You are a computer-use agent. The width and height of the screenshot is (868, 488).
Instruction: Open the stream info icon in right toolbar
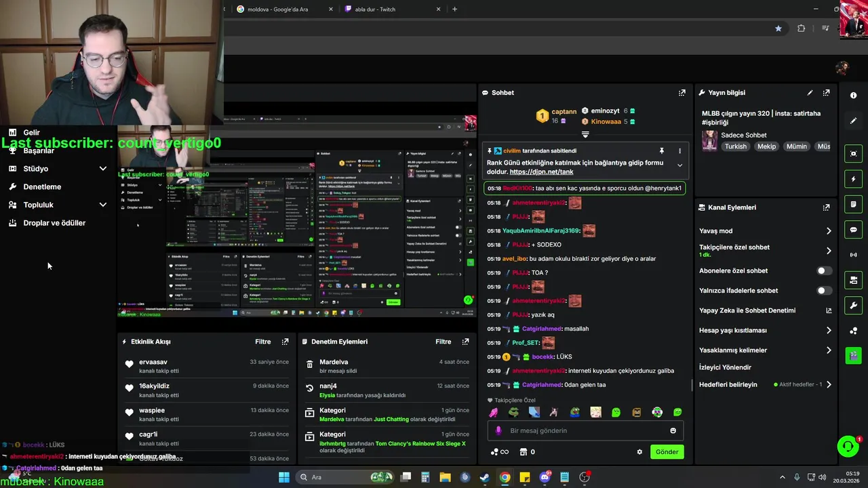point(853,96)
